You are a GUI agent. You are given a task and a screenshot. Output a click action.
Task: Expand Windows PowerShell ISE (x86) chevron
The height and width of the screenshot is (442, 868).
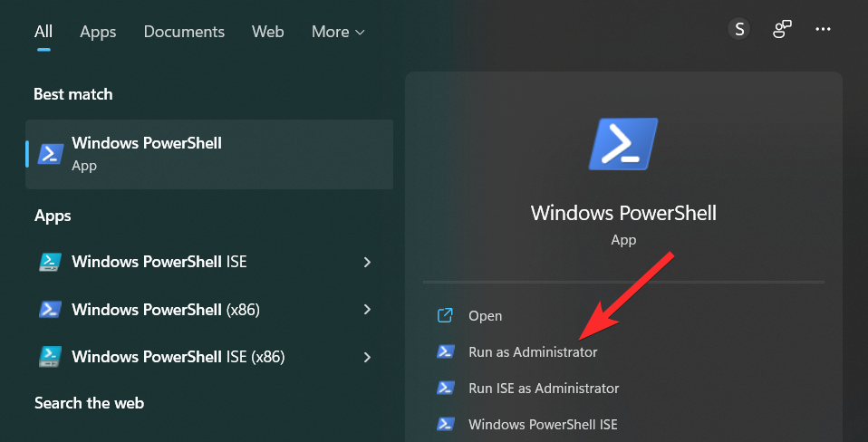pyautogui.click(x=366, y=357)
